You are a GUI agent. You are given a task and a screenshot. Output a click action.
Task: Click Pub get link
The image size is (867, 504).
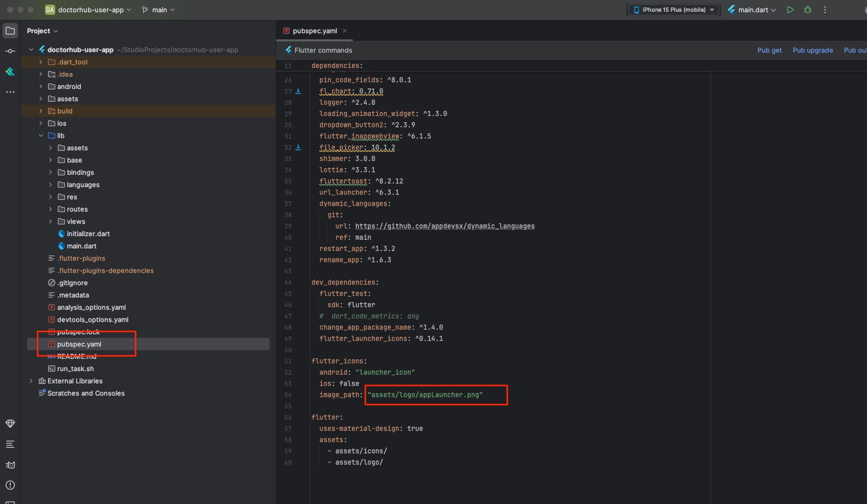[769, 50]
